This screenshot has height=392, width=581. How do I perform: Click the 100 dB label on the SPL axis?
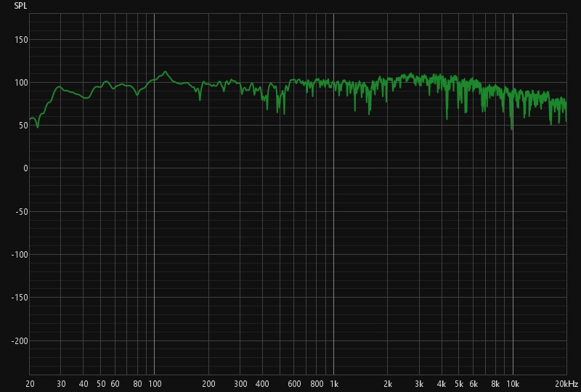[21, 83]
